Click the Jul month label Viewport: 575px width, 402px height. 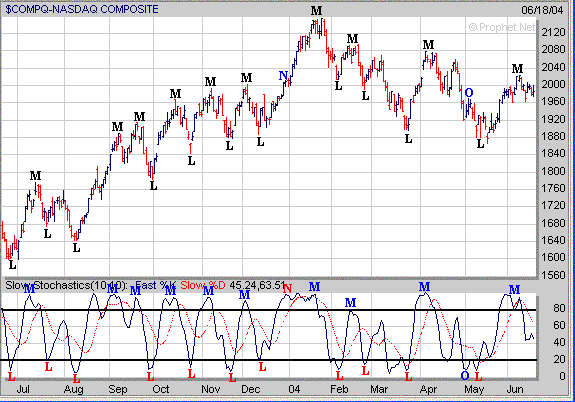23,389
